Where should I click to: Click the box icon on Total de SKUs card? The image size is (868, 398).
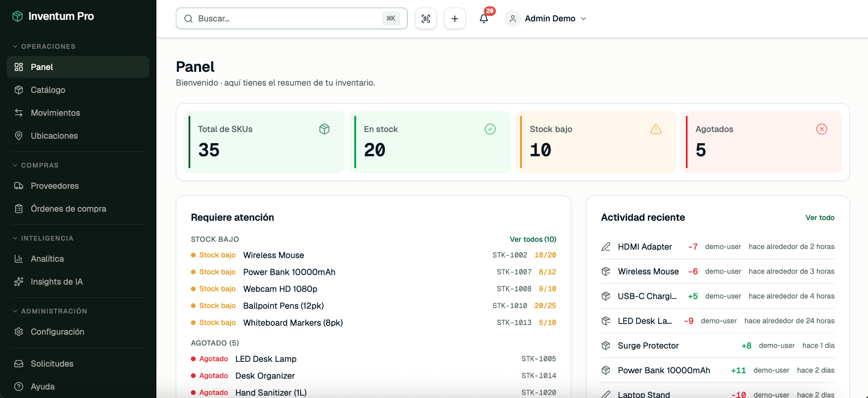pyautogui.click(x=324, y=129)
